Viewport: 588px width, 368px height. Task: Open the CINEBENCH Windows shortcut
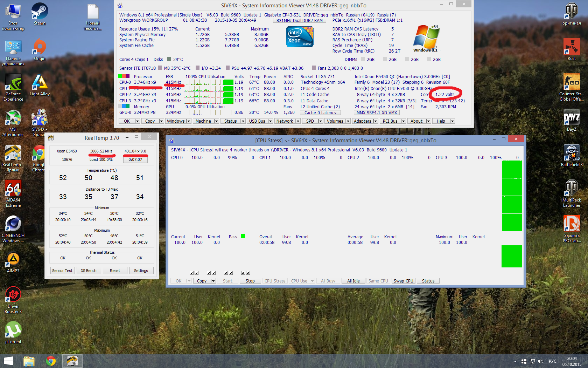point(13,229)
